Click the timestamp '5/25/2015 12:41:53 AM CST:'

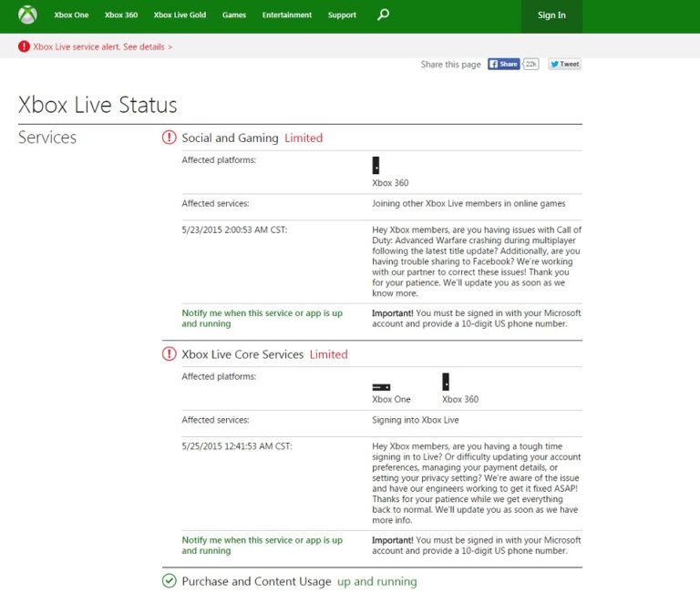(237, 446)
